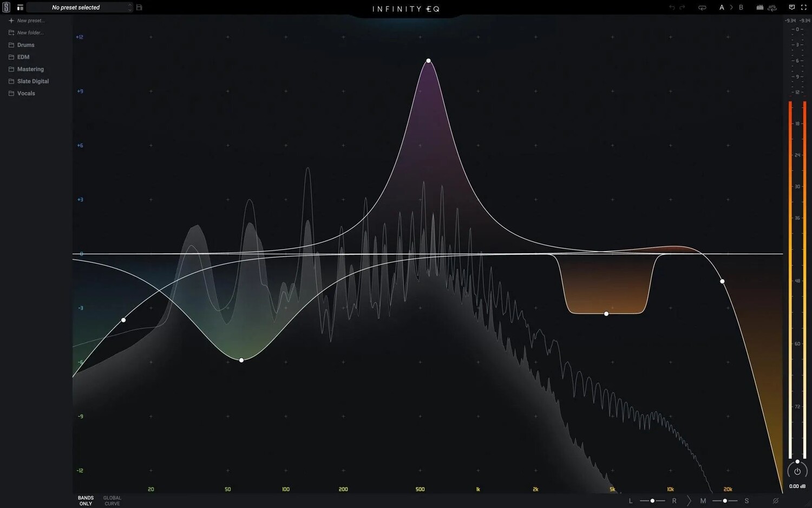Expand the Mastering preset folder
Viewport: 812px width, 508px height.
[30, 69]
